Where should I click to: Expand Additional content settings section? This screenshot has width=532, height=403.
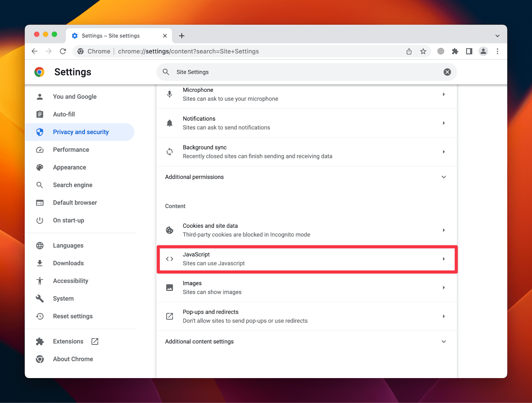[x=306, y=342]
